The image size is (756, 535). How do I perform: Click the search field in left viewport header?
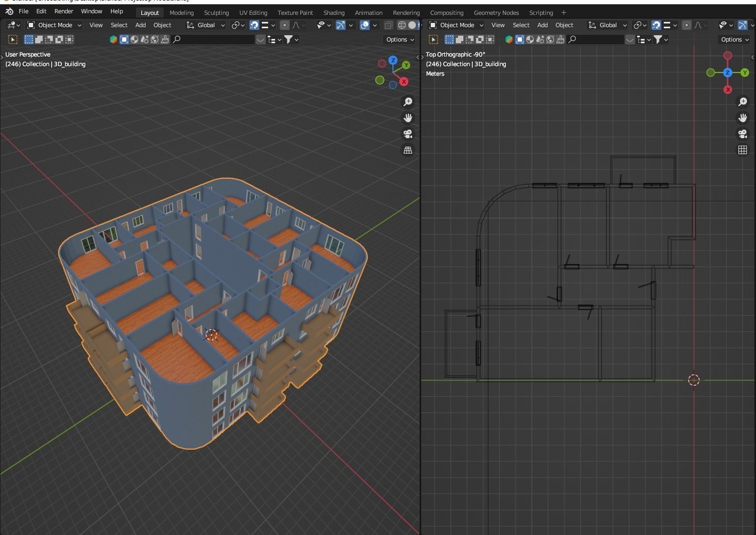coord(213,39)
